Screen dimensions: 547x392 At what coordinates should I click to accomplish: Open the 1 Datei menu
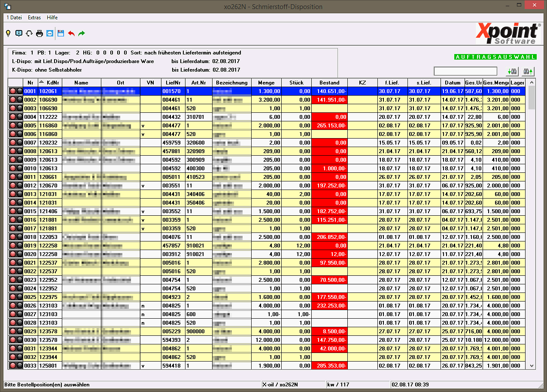pos(14,18)
